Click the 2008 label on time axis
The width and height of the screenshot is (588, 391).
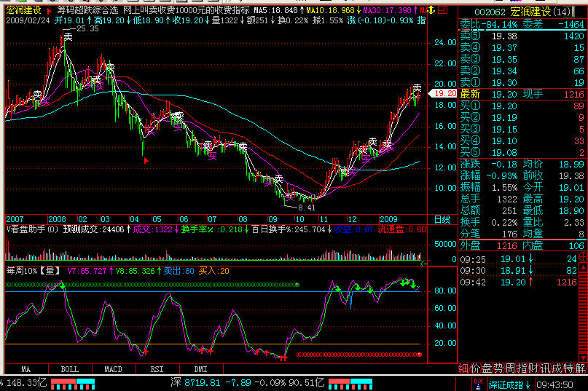coord(57,219)
